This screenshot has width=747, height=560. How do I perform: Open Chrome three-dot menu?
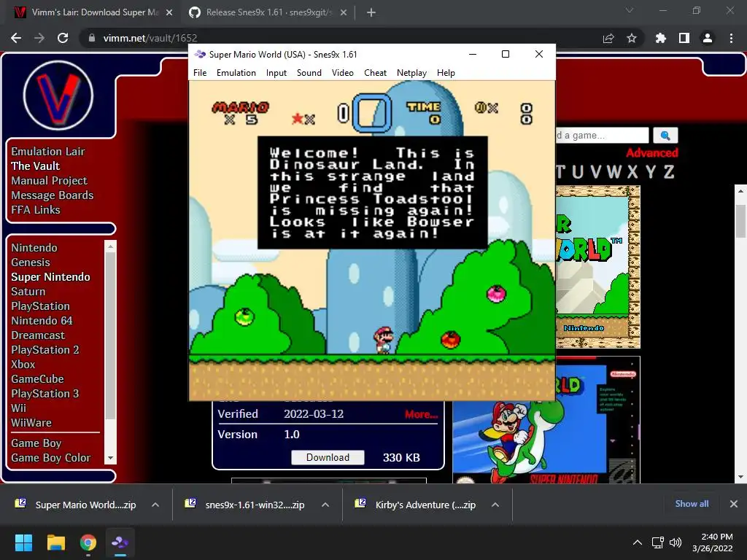[731, 38]
